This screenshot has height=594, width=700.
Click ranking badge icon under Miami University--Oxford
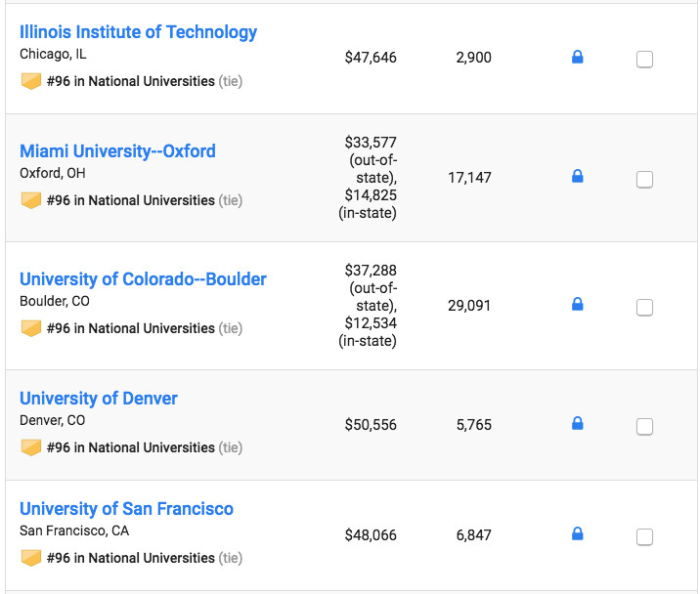(31, 200)
